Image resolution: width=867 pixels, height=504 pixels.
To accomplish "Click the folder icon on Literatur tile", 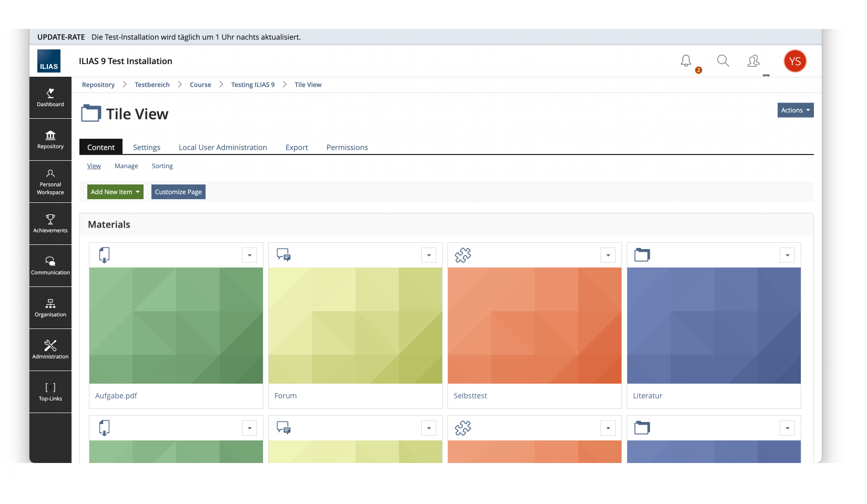I will point(642,255).
